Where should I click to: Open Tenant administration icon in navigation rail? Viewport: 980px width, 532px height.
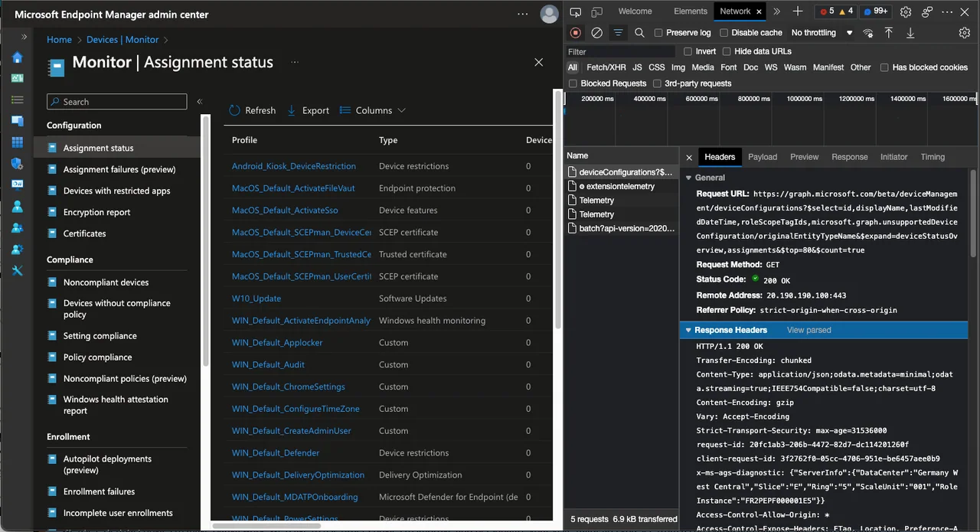(17, 250)
